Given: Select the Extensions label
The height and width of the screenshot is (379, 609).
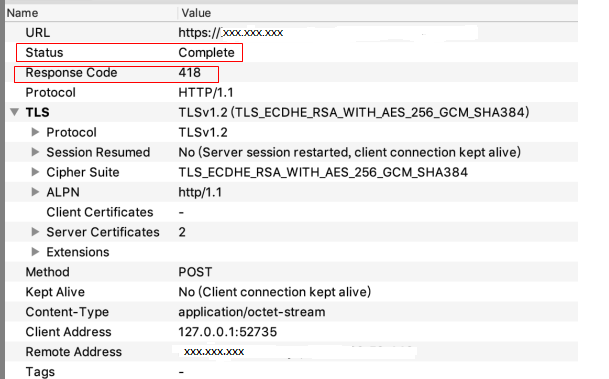Looking at the screenshot, I should (x=78, y=252).
